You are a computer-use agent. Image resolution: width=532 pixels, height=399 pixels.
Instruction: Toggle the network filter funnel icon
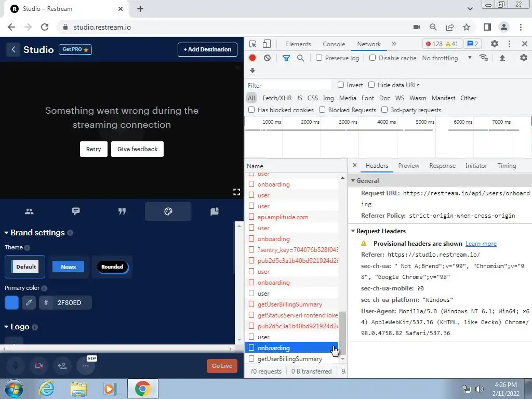pyautogui.click(x=286, y=58)
